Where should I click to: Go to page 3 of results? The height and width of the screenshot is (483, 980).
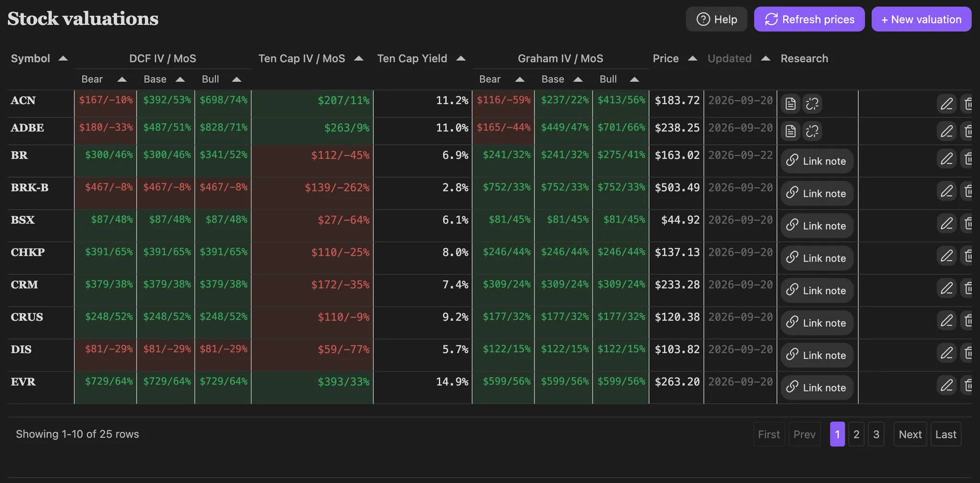click(x=876, y=434)
